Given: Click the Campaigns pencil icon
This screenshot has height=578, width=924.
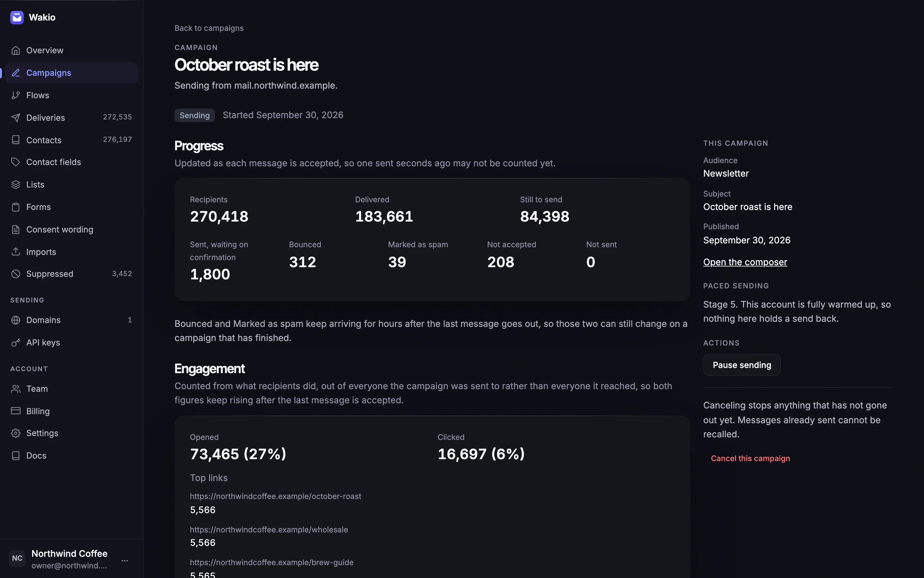Looking at the screenshot, I should pyautogui.click(x=16, y=73).
